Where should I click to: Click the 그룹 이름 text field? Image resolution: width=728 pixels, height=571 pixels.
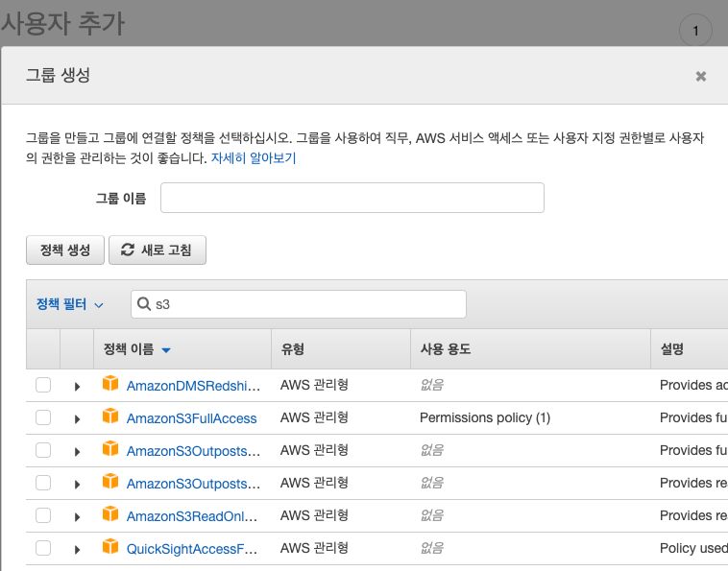[x=352, y=198]
